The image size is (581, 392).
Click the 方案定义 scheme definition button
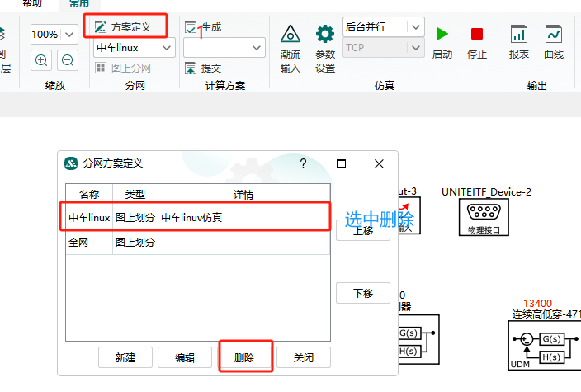(125, 26)
